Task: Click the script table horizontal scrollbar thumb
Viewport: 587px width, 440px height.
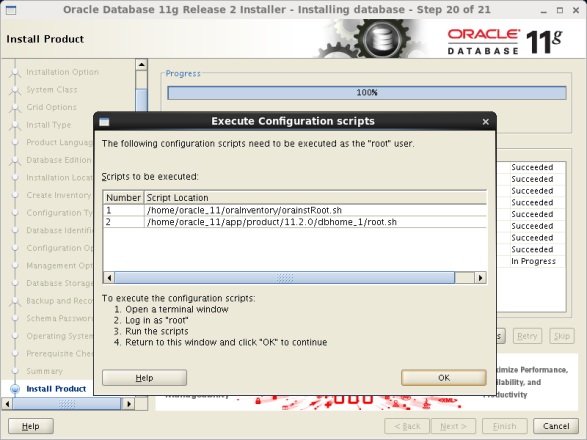Action: pos(285,277)
